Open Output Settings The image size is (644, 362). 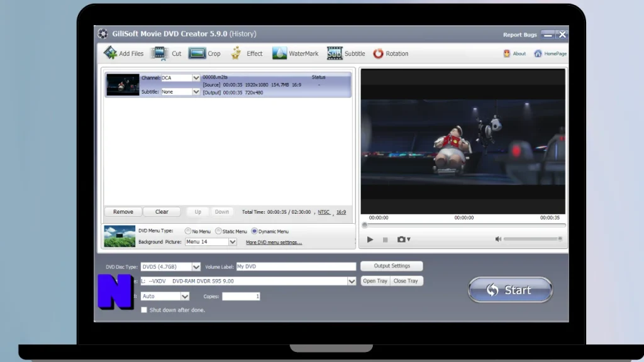pos(392,266)
